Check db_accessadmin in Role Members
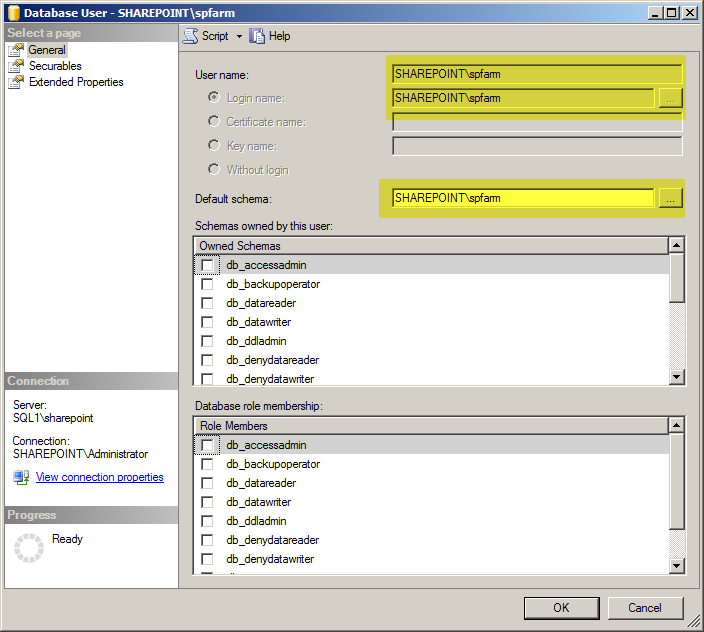 click(207, 445)
